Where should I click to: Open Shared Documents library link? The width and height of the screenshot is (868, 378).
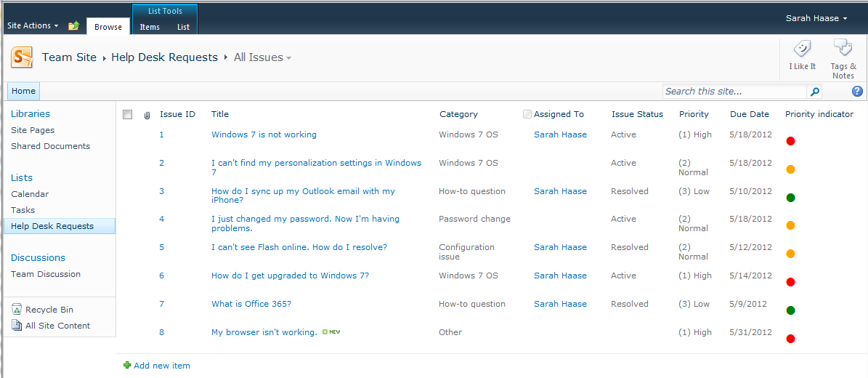50,146
